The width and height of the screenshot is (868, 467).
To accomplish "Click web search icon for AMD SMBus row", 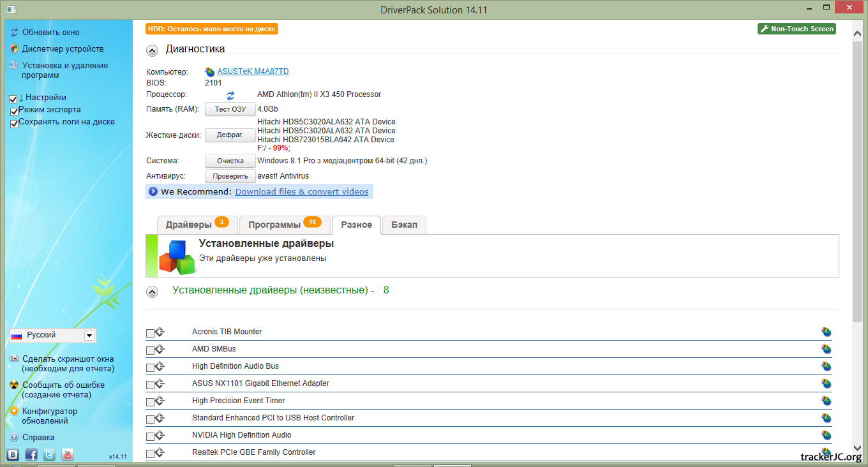I will [827, 349].
